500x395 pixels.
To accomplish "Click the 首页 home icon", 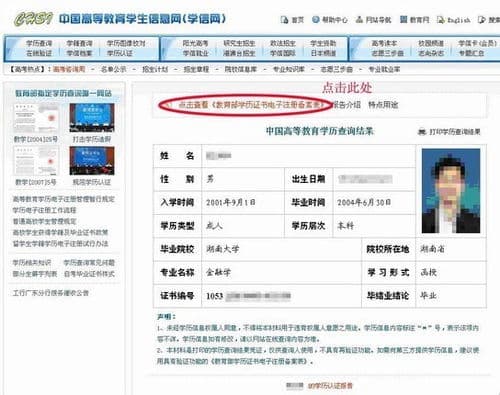I will pos(284,20).
